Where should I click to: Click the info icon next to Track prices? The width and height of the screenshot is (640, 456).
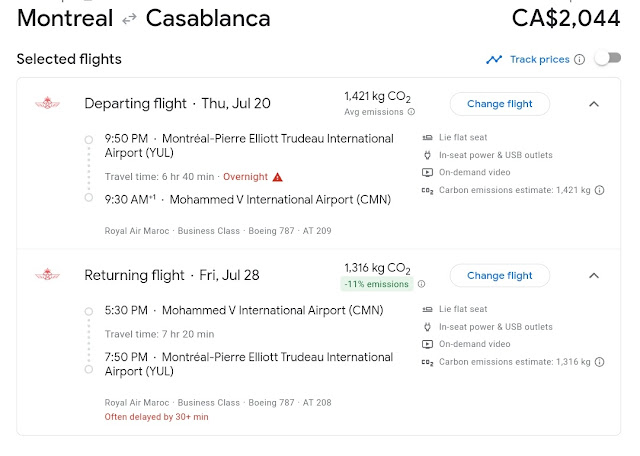(x=579, y=59)
